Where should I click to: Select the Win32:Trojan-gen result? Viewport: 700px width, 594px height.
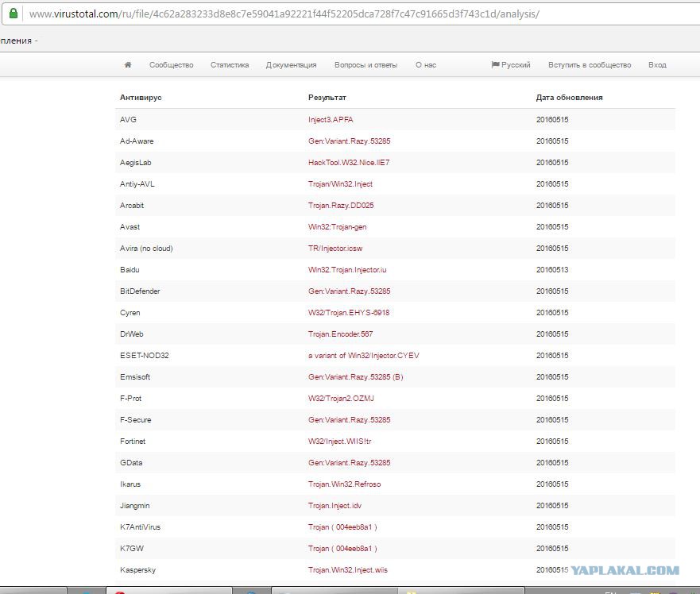tap(338, 226)
